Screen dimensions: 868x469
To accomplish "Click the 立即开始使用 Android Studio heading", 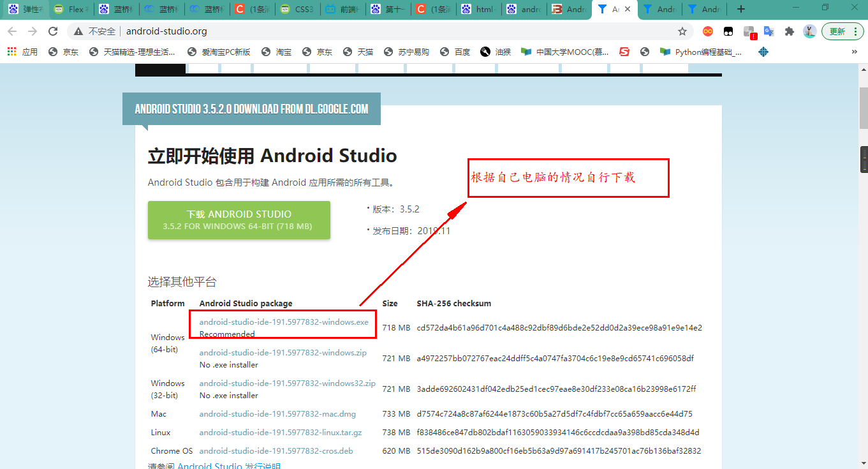I will [x=272, y=156].
